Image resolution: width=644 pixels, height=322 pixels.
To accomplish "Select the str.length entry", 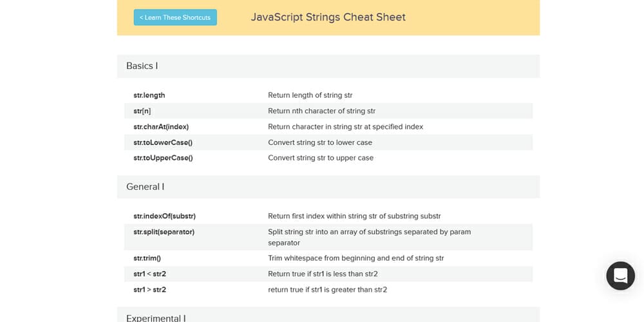I will (x=149, y=95).
